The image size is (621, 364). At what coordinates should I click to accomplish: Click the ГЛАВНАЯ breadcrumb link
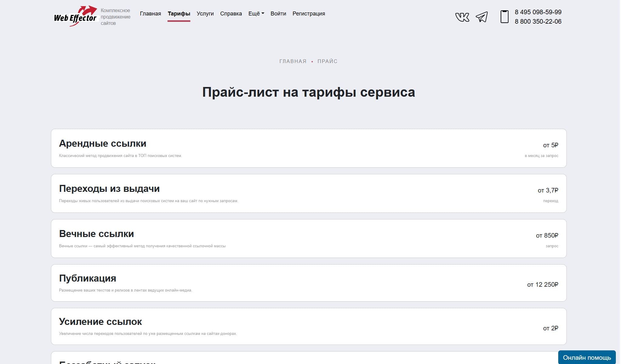[293, 61]
